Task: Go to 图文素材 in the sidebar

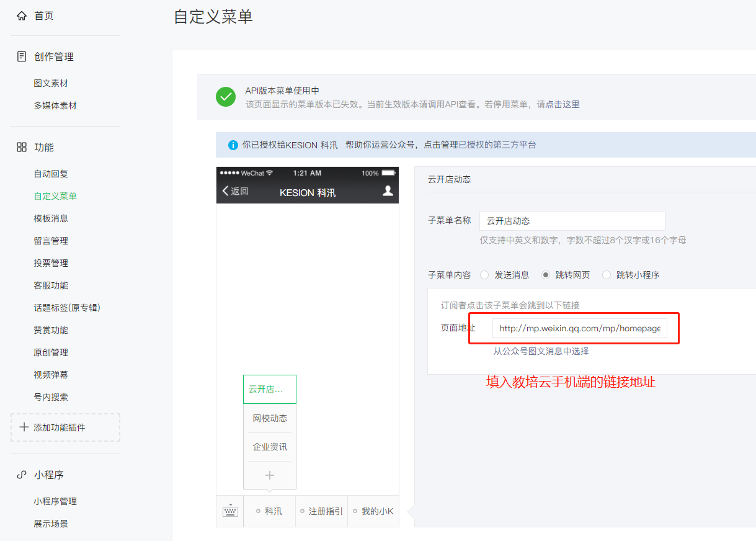Action: (x=51, y=83)
